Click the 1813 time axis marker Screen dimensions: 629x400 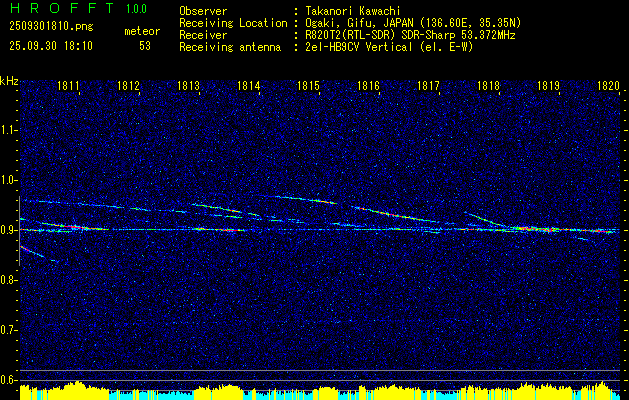189,85
